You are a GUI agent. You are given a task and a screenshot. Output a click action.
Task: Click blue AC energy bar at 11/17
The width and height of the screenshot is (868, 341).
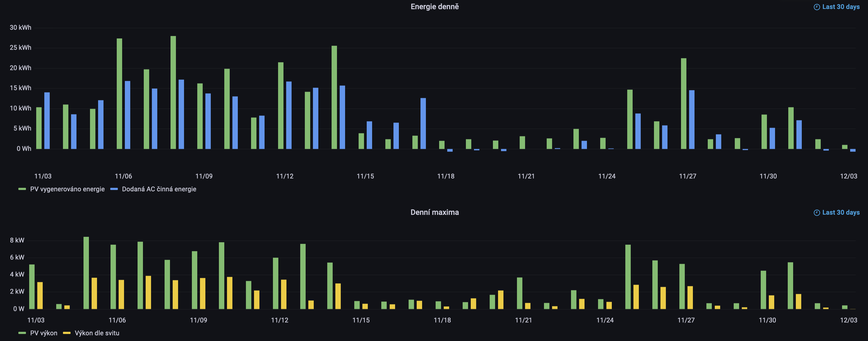[423, 123]
